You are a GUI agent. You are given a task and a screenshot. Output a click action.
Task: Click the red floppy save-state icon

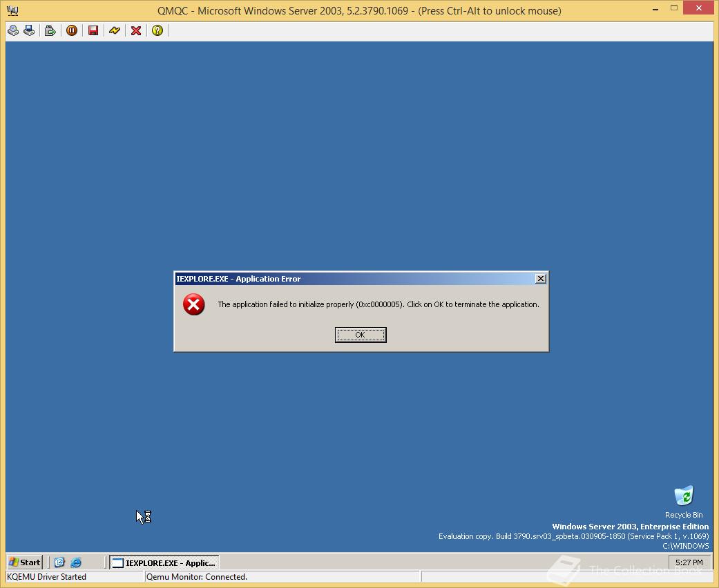(x=93, y=30)
